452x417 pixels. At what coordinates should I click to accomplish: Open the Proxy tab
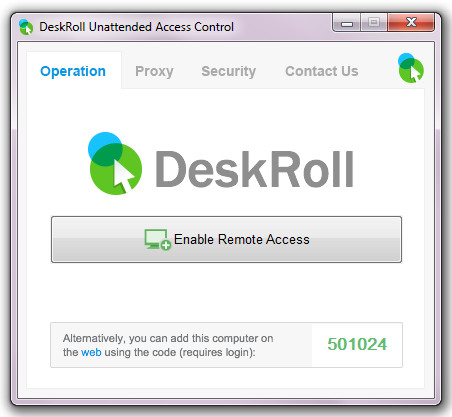pos(154,71)
